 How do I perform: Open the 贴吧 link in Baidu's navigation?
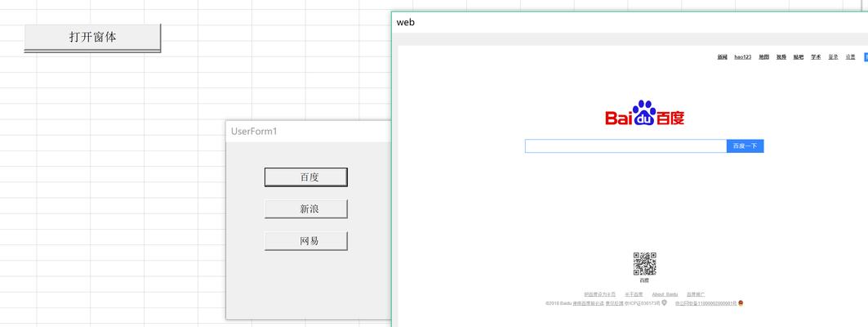click(799, 57)
